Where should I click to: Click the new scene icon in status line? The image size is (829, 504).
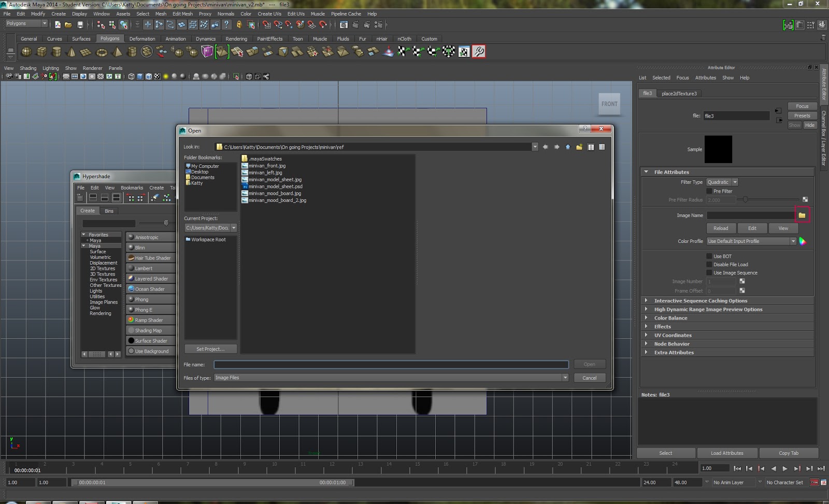tap(57, 24)
